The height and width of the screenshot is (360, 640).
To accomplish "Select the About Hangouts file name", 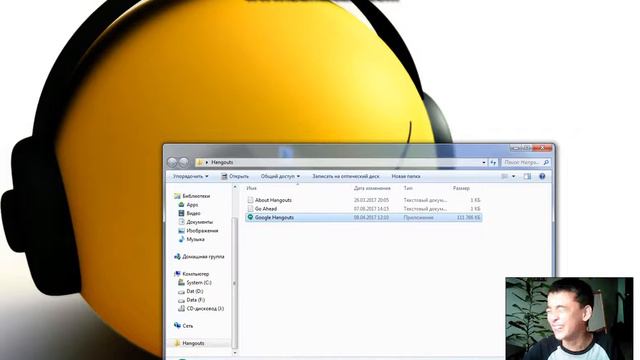I will click(x=273, y=200).
